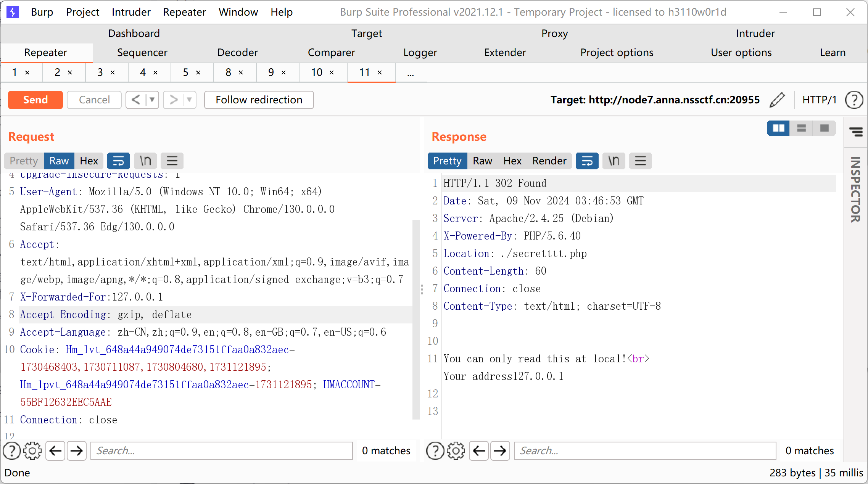The width and height of the screenshot is (868, 484).
Task: Switch to the Dashboard tab
Action: (x=134, y=34)
